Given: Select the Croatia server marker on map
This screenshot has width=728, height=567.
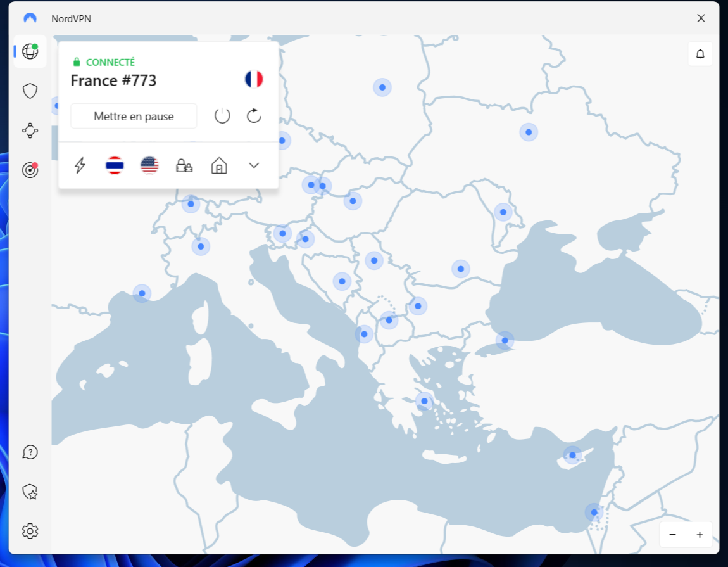Looking at the screenshot, I should (306, 239).
